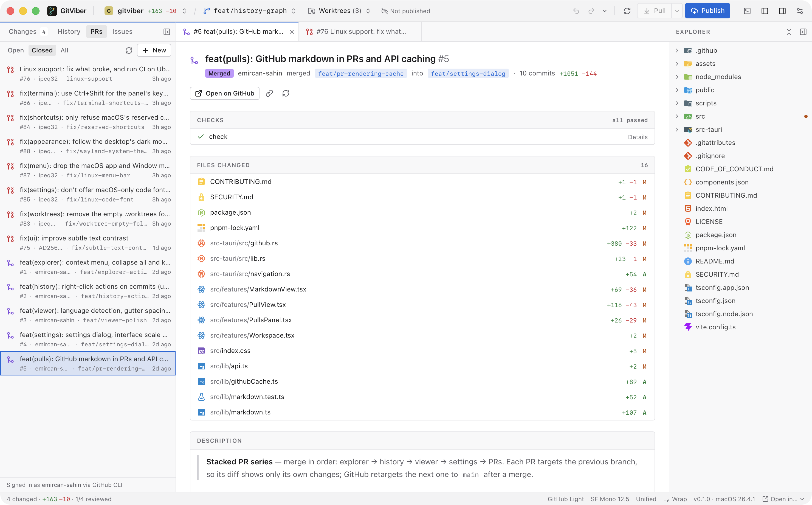Expand the assets folder
812x505 pixels.
677,63
